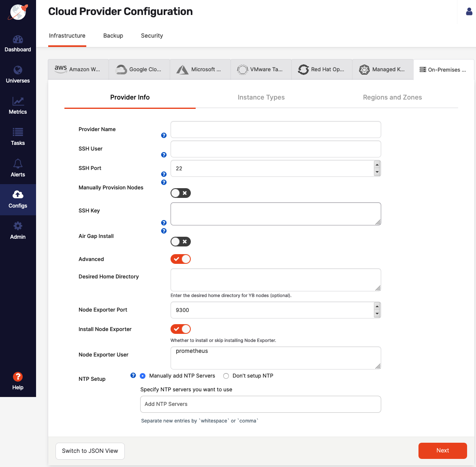The height and width of the screenshot is (467, 476).
Task: Open the Alerts bell icon
Action: 18,163
